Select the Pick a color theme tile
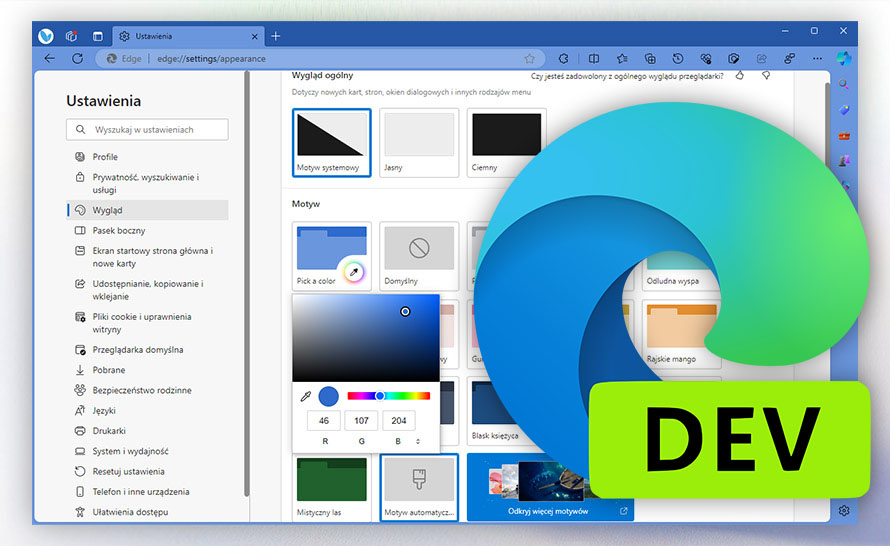Screen dimensions: 890x546 tap(331, 256)
